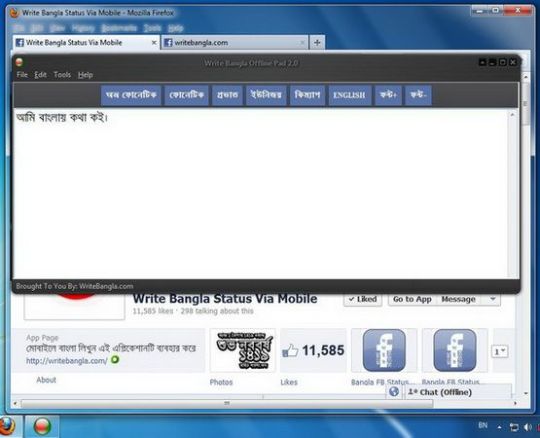Choose the Bijoy layout button before ENGLISH
The image size is (540, 438).
click(307, 95)
